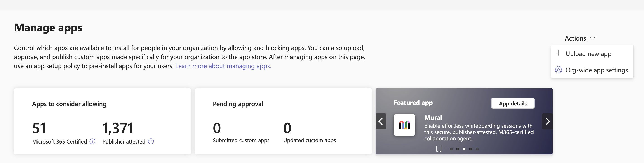Open the 51 Microsoft 365 Certified count
Image resolution: width=644 pixels, height=163 pixels.
pyautogui.click(x=39, y=128)
